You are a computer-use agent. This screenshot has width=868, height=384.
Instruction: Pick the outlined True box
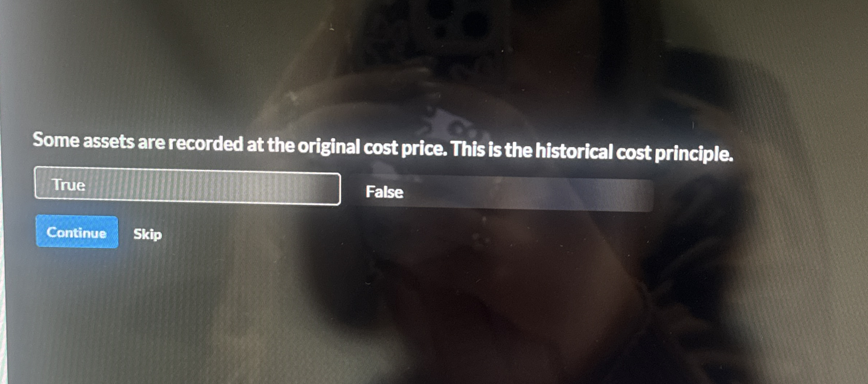[187, 186]
